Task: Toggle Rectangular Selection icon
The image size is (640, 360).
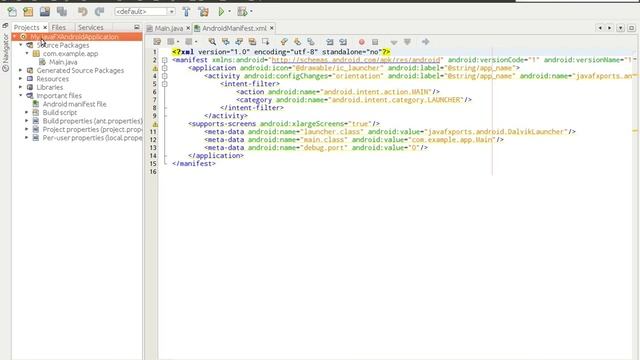Action: click(x=266, y=42)
